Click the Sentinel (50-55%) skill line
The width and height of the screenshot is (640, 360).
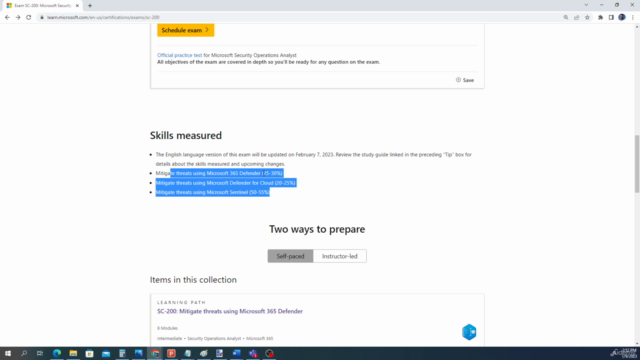212,192
